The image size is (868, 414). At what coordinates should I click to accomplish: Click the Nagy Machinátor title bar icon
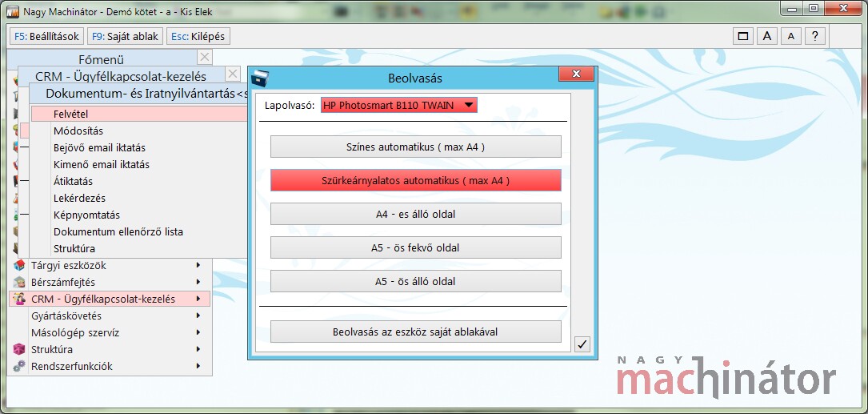point(14,11)
